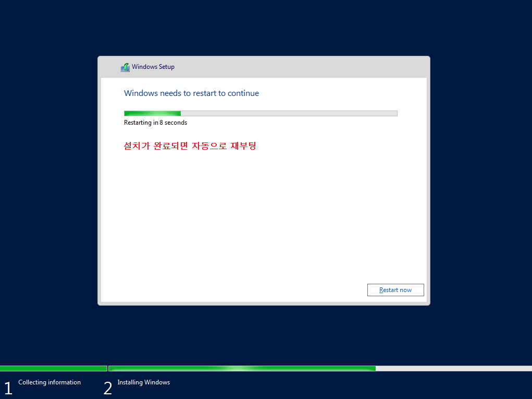Click the 'Windows Setup' title text
The image size is (532, 399).
[x=153, y=67]
